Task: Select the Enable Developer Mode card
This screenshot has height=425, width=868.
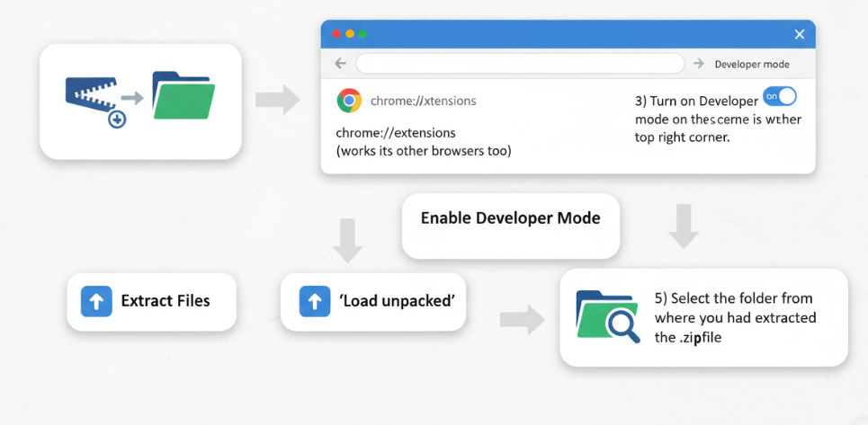Action: (510, 226)
